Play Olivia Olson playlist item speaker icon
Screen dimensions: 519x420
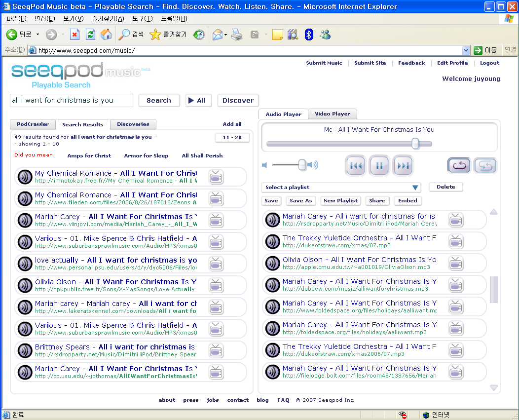[x=273, y=264]
